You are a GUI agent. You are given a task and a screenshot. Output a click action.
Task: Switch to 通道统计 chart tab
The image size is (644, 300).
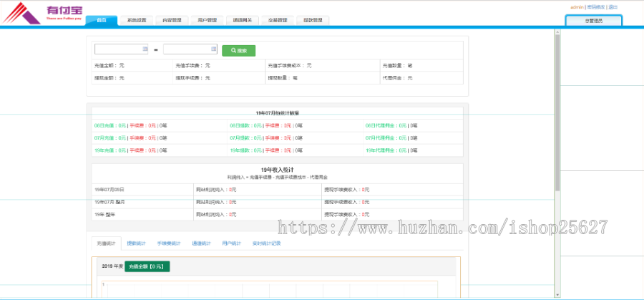[201, 243]
